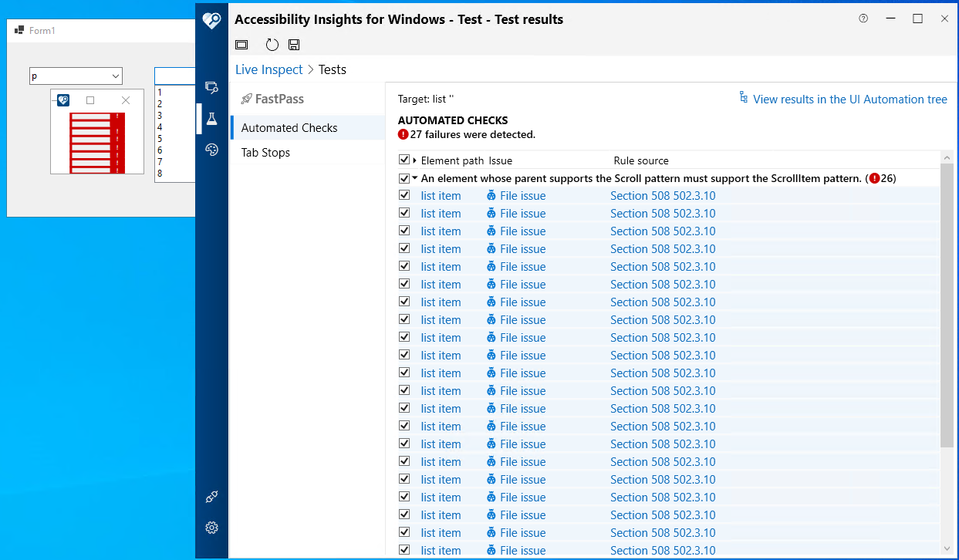959x560 pixels.
Task: Click the FastPass heading in left panel
Action: (x=272, y=99)
